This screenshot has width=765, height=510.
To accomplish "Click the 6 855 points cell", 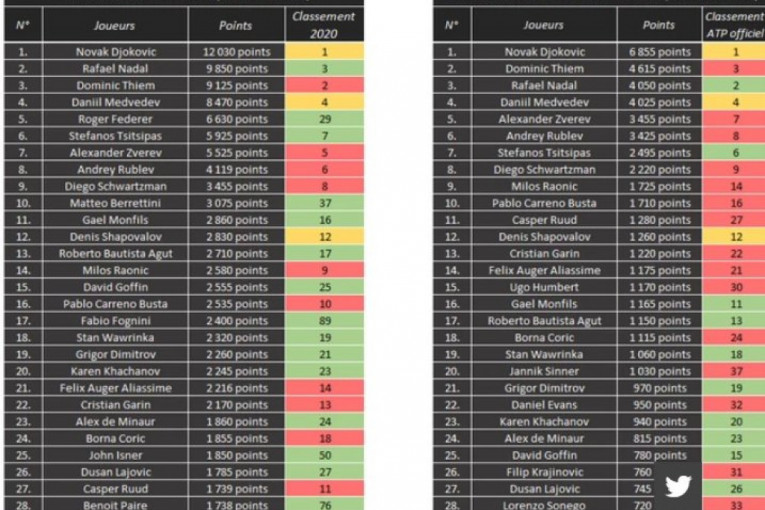I will (x=660, y=51).
